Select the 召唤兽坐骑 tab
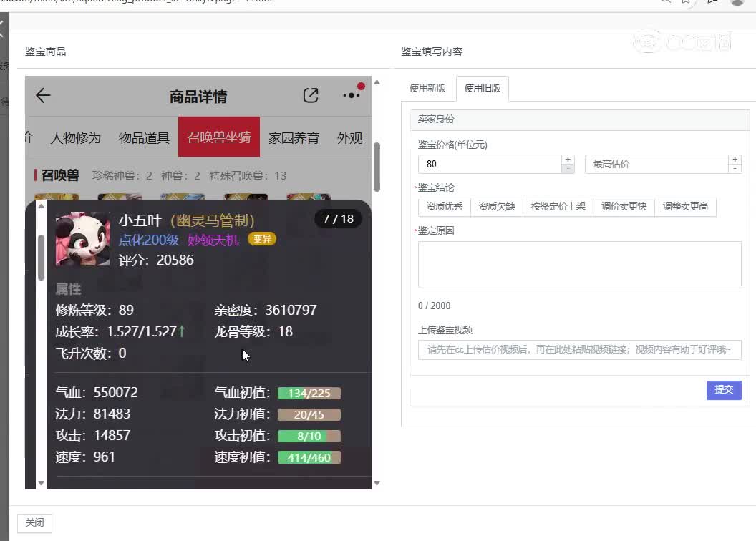The width and height of the screenshot is (756, 541). (219, 137)
